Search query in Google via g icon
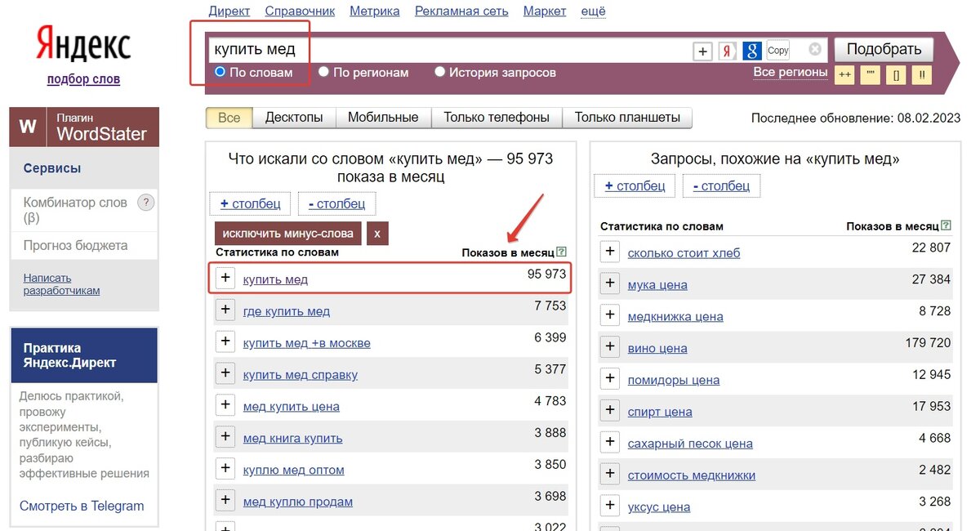Viewport: 980px width, 531px height. pos(752,51)
